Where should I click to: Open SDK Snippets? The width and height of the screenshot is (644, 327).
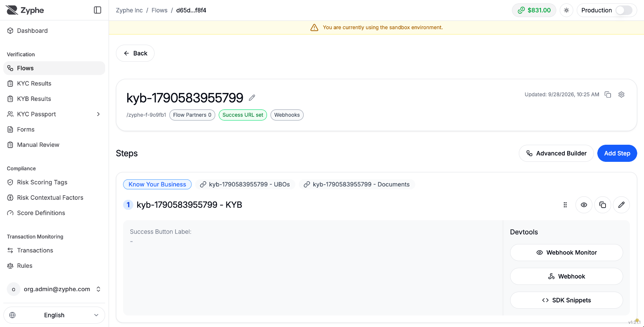coord(566,300)
